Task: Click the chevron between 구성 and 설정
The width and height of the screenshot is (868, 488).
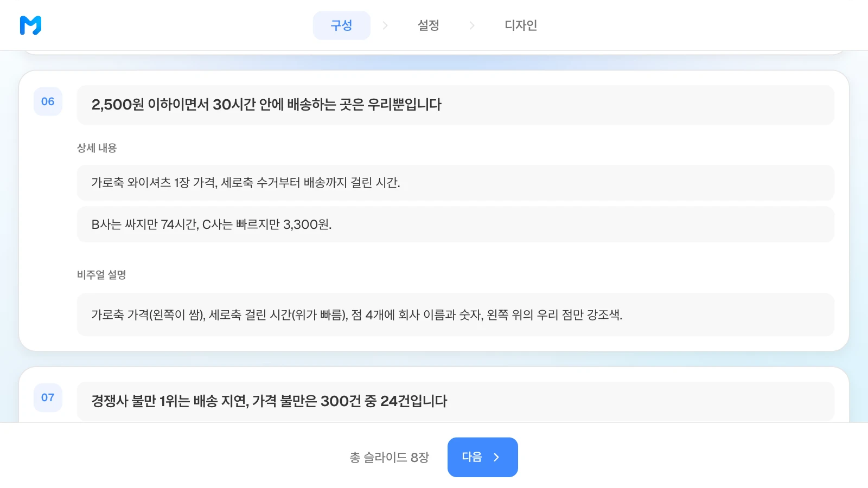Action: coord(385,25)
